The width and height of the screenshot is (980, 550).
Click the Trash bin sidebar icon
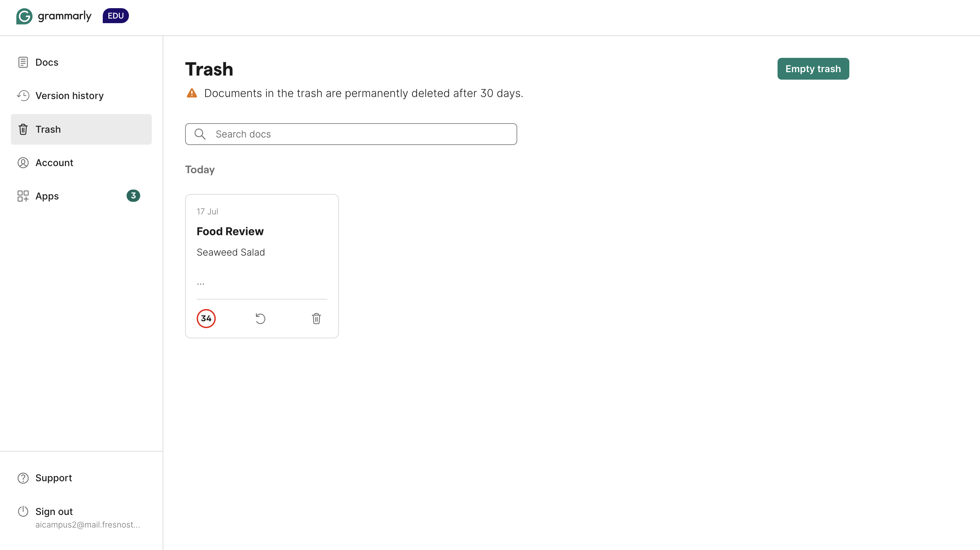[x=23, y=129]
